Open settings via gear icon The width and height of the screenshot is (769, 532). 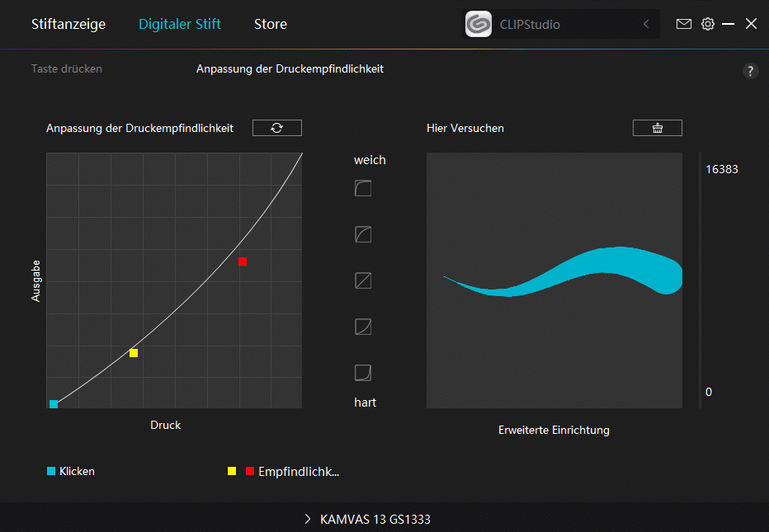click(x=707, y=24)
